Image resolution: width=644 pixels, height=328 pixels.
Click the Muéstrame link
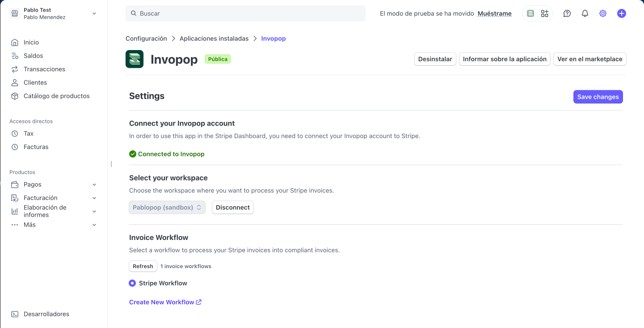495,13
